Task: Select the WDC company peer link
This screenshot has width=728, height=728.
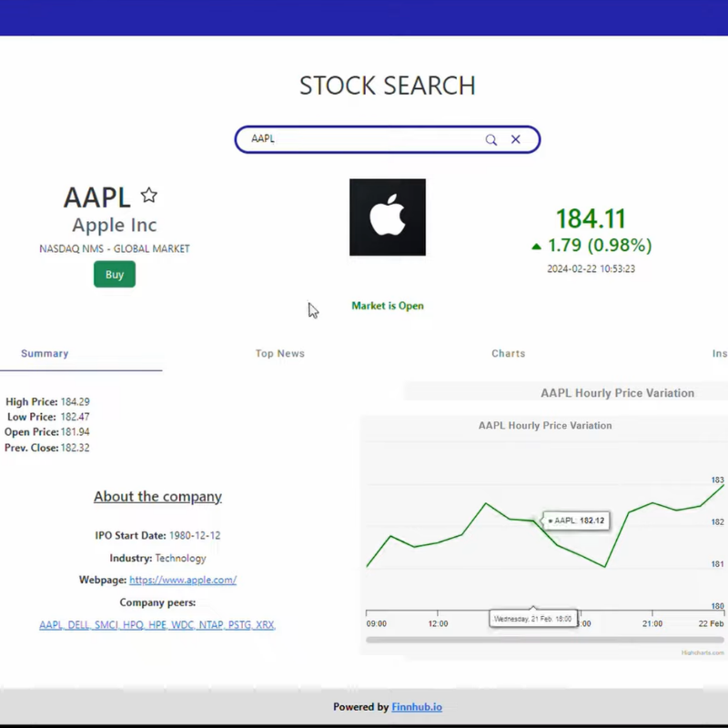Action: [x=183, y=625]
